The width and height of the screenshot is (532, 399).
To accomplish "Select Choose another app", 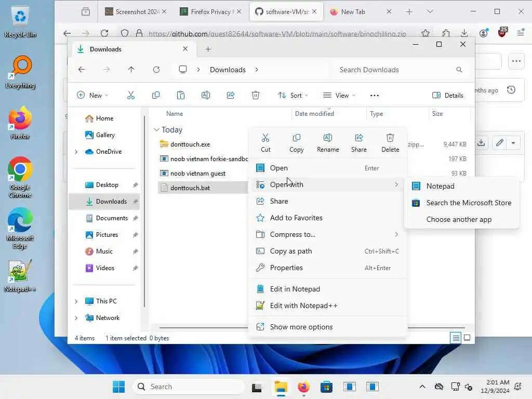I will 462,219.
